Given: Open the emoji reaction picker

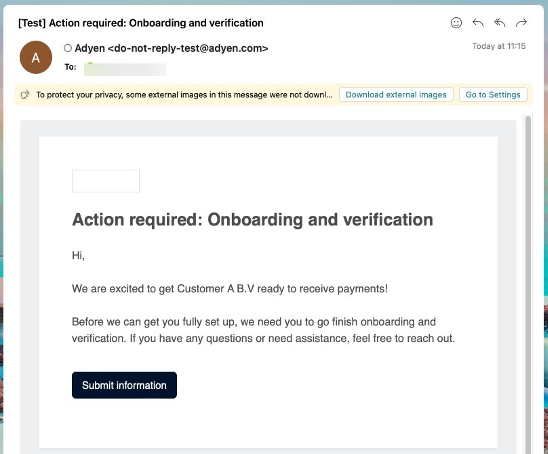Looking at the screenshot, I should tap(456, 23).
